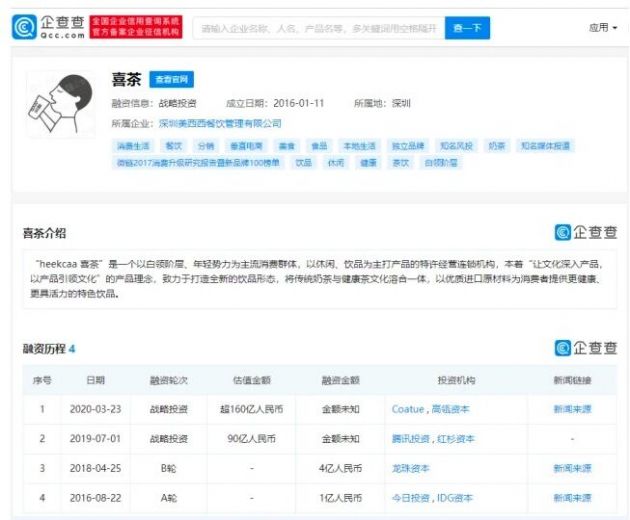Select the 本地生活 tag

click(359, 146)
